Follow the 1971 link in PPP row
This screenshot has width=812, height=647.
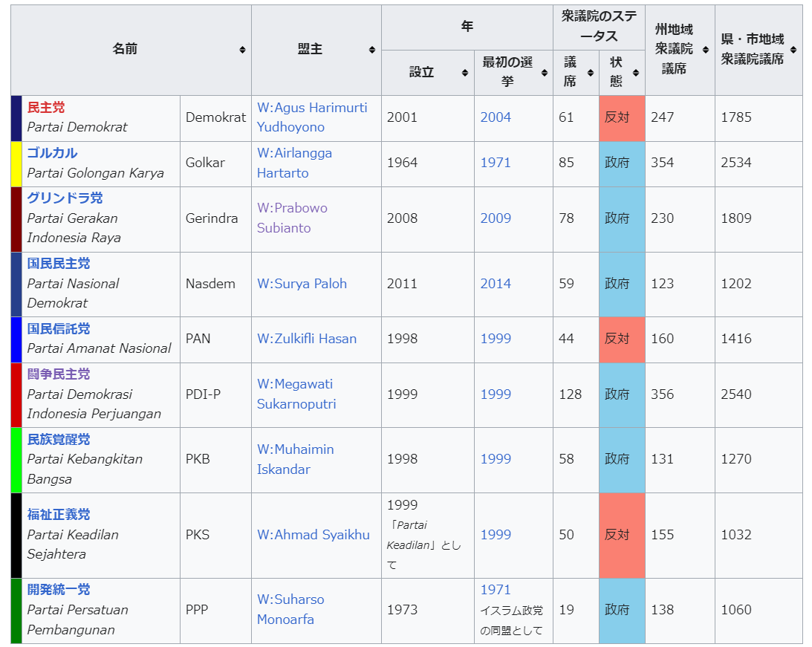(496, 590)
